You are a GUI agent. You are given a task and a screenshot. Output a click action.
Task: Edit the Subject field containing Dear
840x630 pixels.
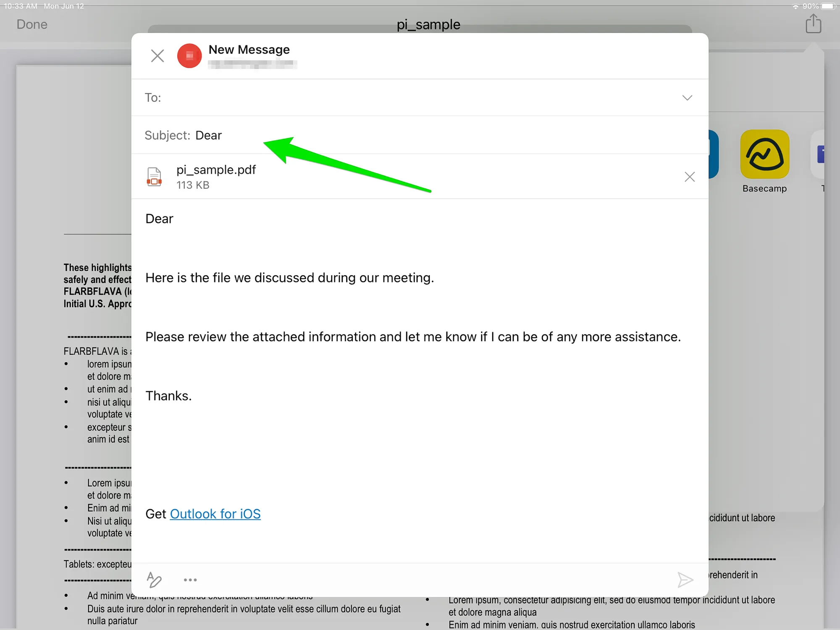[209, 135]
